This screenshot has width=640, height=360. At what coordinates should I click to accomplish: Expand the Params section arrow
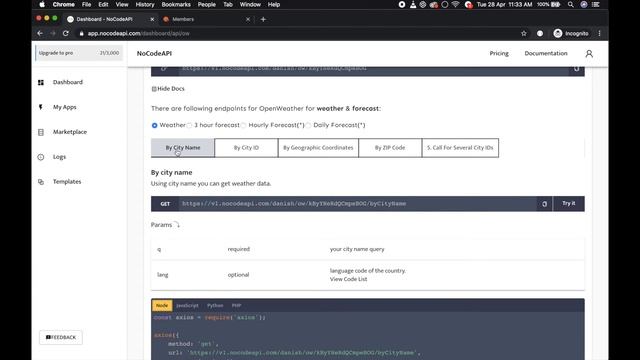(x=177, y=224)
